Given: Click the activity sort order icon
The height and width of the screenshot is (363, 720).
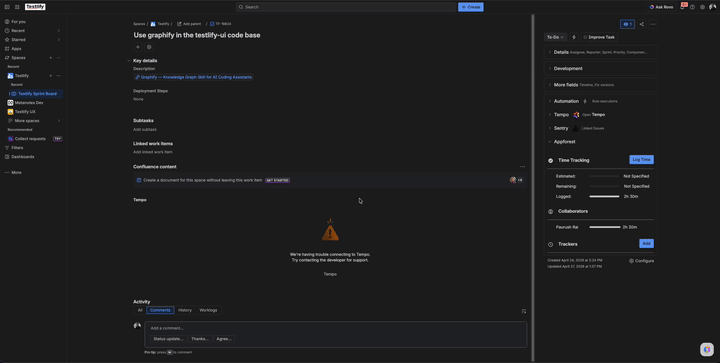Looking at the screenshot, I should click(523, 311).
